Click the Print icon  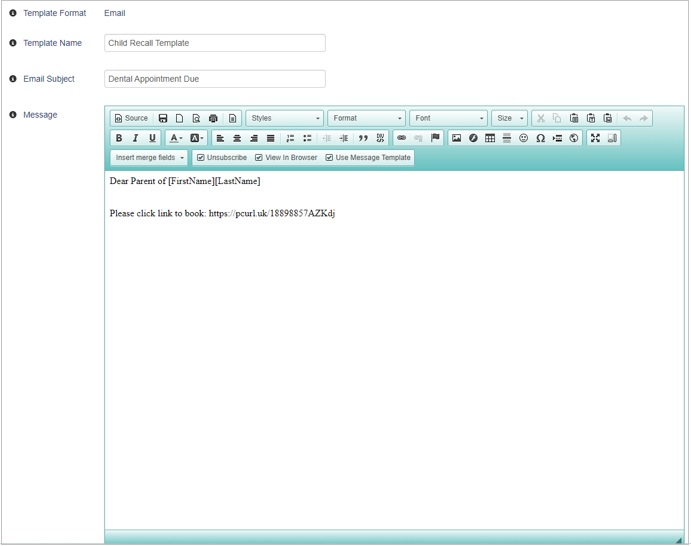[213, 118]
